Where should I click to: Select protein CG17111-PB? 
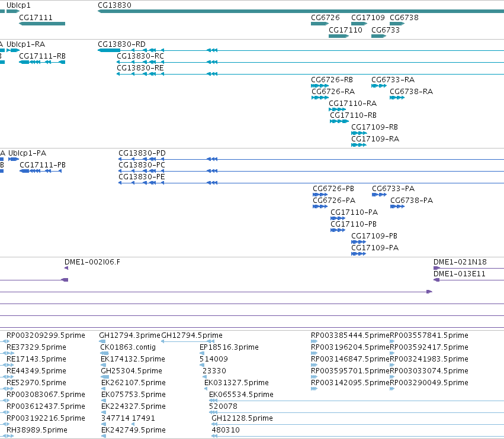[x=43, y=164]
